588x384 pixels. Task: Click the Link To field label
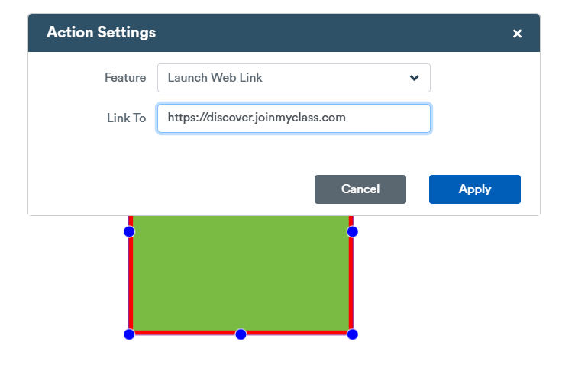[x=126, y=118]
